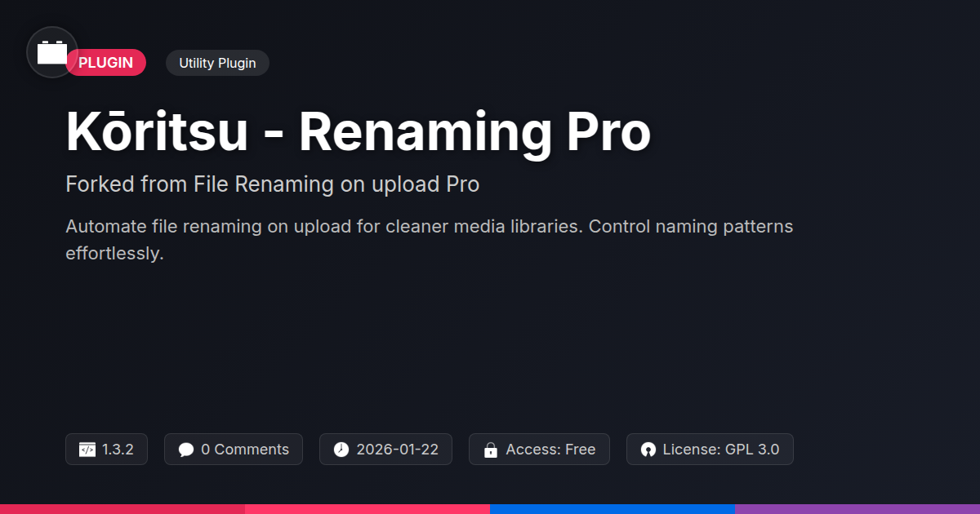The image size is (980, 514).
Task: Click the purple segment of bottom color bar
Action: pyautogui.click(x=857, y=509)
